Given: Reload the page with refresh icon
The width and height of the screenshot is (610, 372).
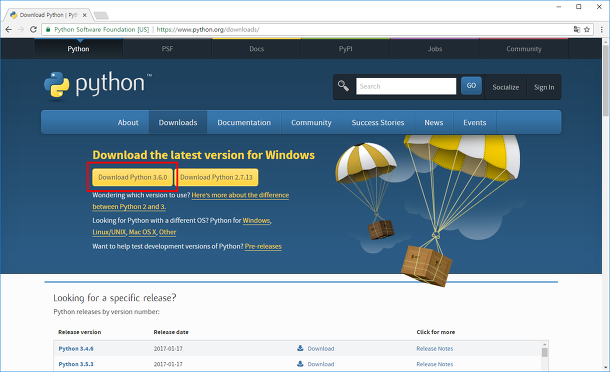Looking at the screenshot, I should coord(33,30).
